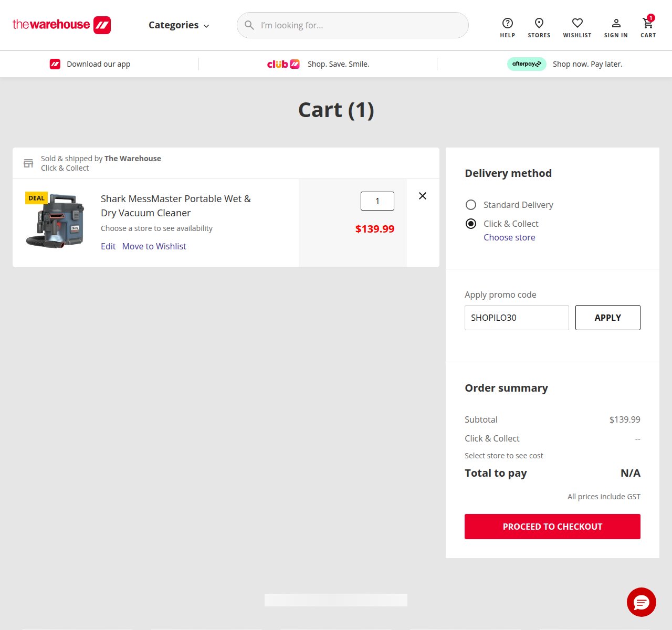Select Click & Collect radio option

click(x=471, y=224)
